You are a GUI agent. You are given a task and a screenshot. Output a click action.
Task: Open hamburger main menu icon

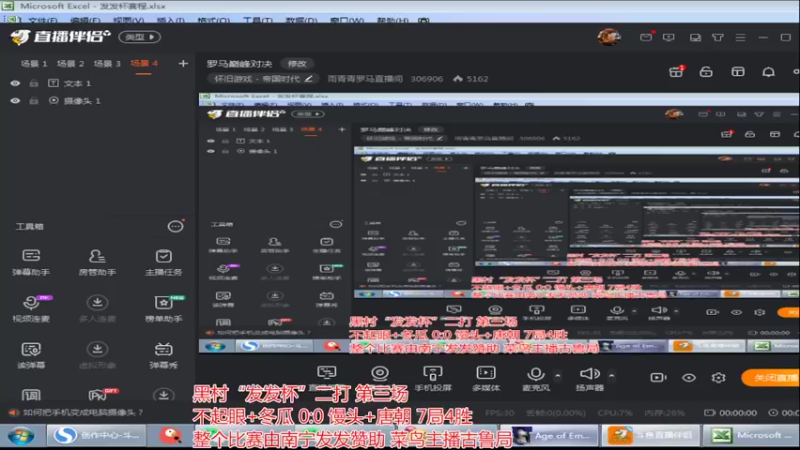click(740, 37)
